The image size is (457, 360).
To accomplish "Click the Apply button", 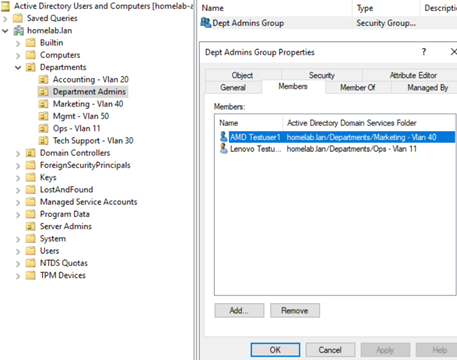I will pos(385,350).
